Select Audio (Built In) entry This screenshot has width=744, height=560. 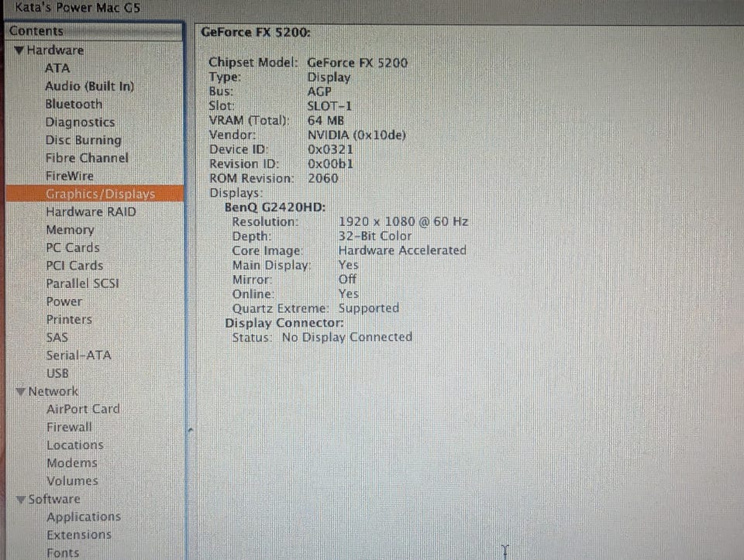pyautogui.click(x=90, y=86)
